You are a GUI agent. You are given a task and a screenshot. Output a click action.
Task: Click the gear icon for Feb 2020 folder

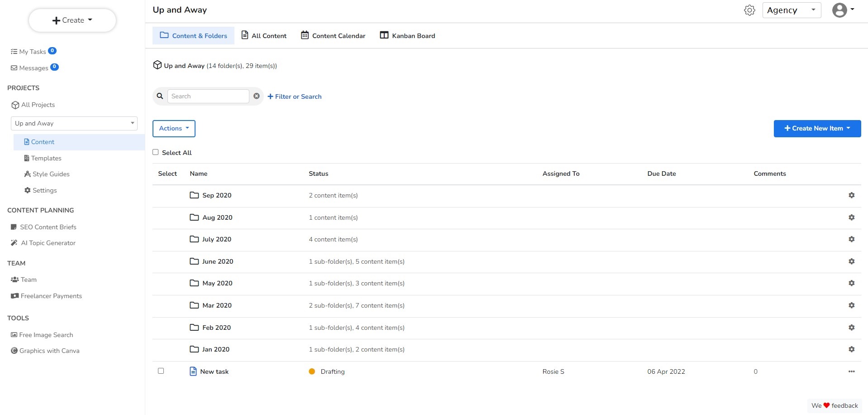tap(851, 328)
